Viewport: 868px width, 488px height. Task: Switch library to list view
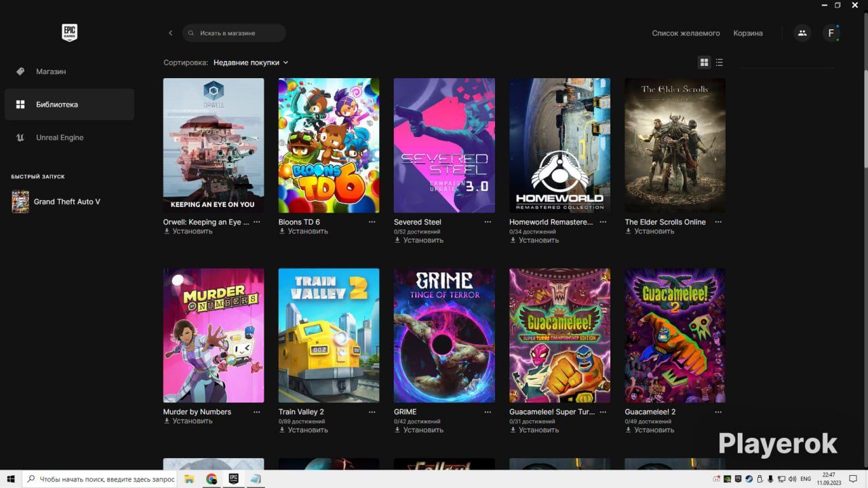719,62
